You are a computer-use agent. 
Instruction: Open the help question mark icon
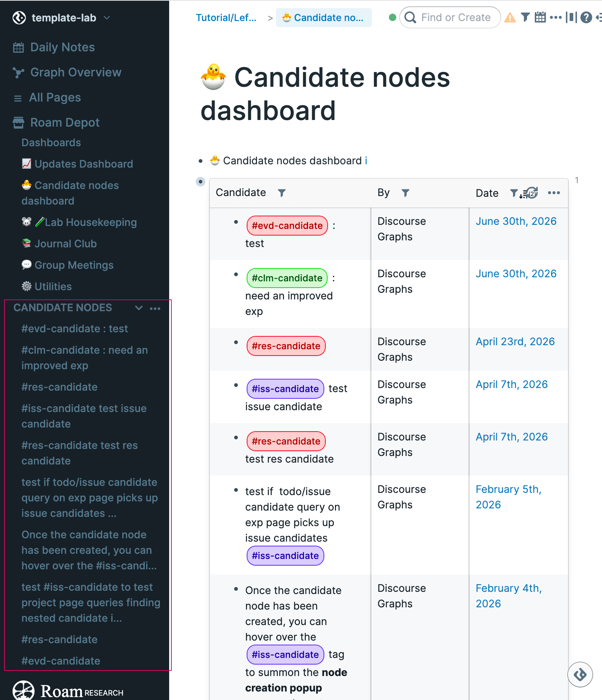coord(586,17)
